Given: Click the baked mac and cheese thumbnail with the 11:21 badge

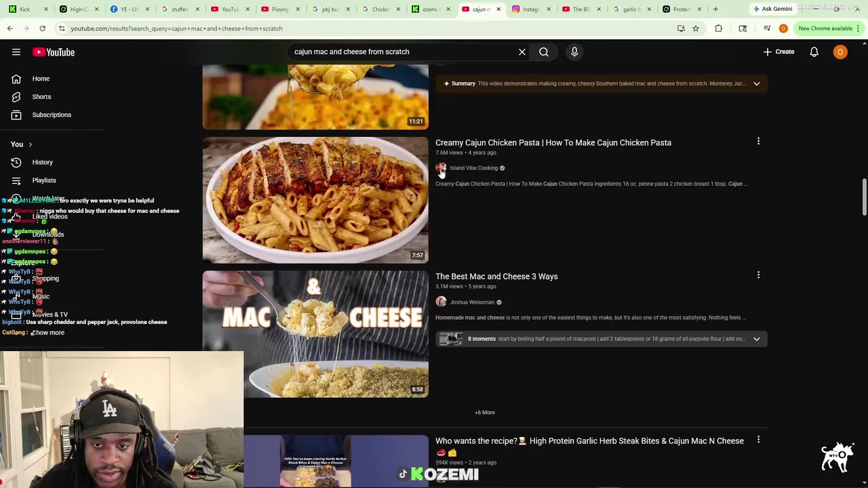Looking at the screenshot, I should (x=315, y=97).
